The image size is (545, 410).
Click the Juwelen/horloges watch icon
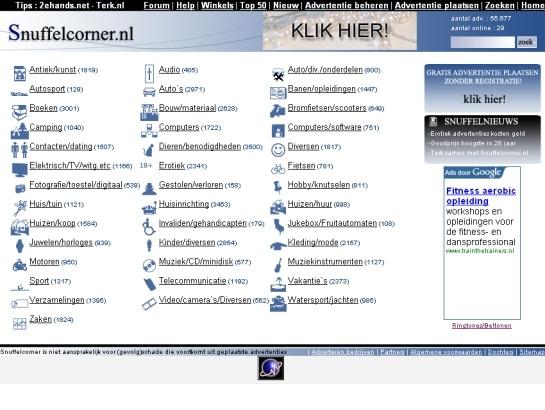click(20, 246)
